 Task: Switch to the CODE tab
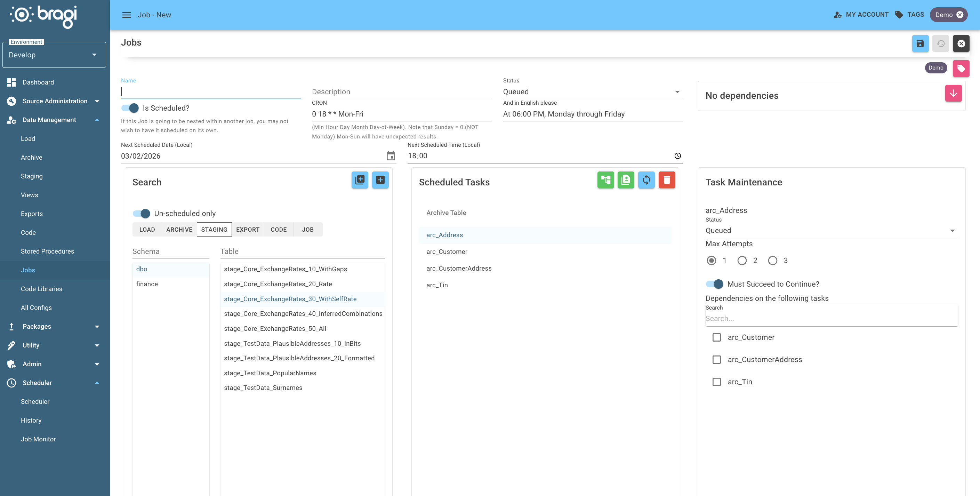point(279,229)
